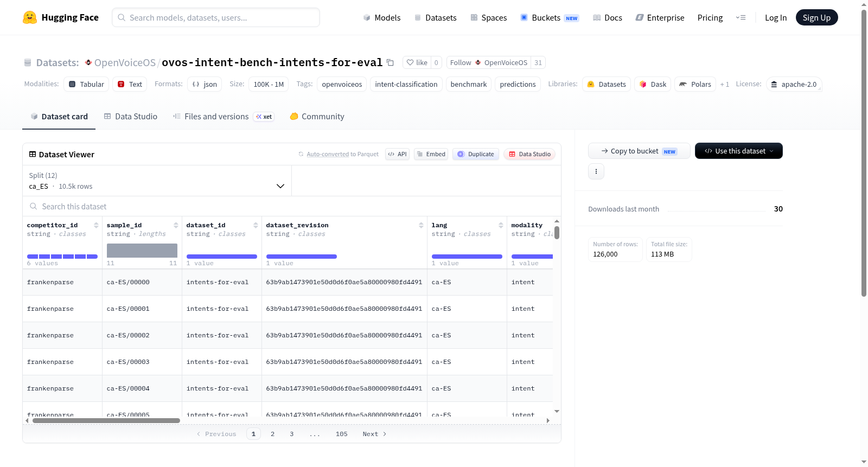The height and width of the screenshot is (467, 868).
Task: Expand the additional navigation menu icon
Action: pyautogui.click(x=741, y=17)
